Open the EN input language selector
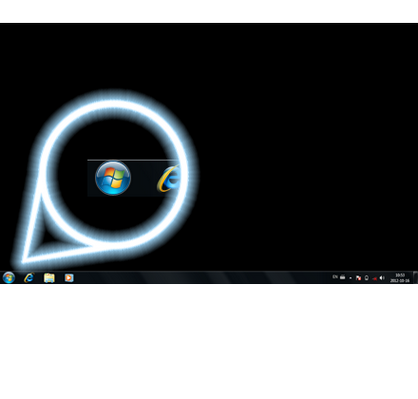This screenshot has height=399, width=418. [x=335, y=277]
